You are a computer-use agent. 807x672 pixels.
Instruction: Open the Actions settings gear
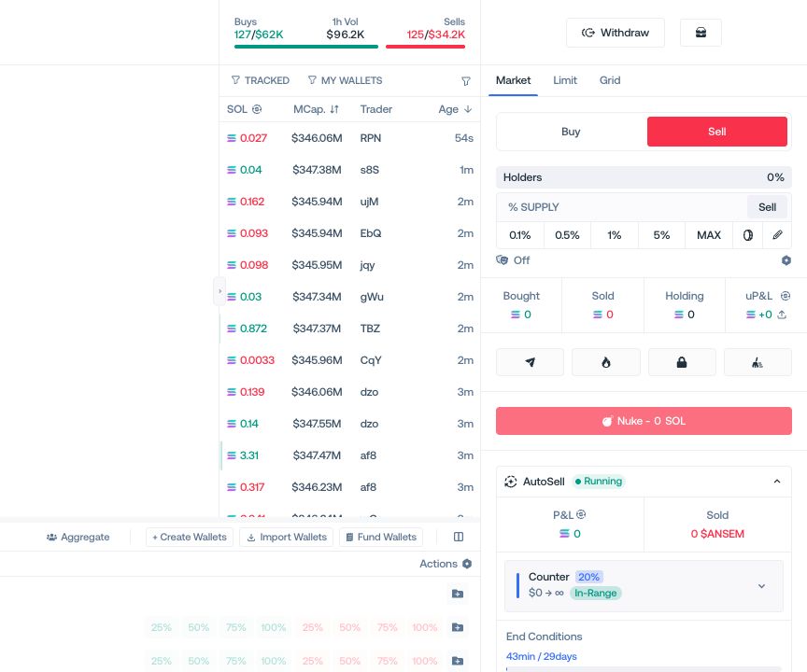click(467, 564)
